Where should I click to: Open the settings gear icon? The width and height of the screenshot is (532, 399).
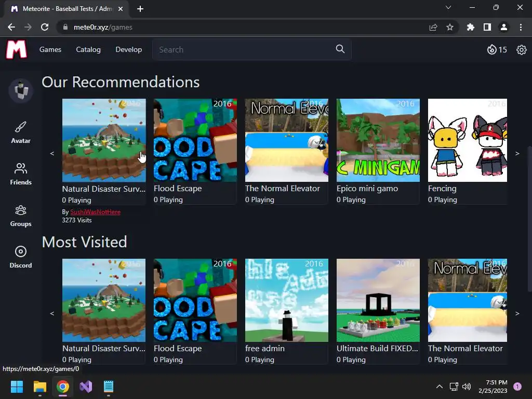[521, 50]
